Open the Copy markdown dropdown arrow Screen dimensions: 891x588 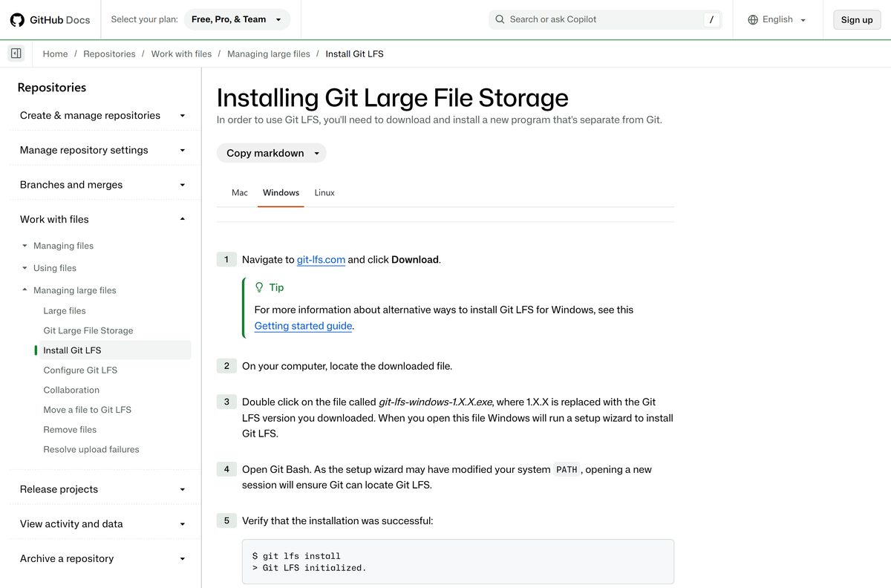point(316,153)
